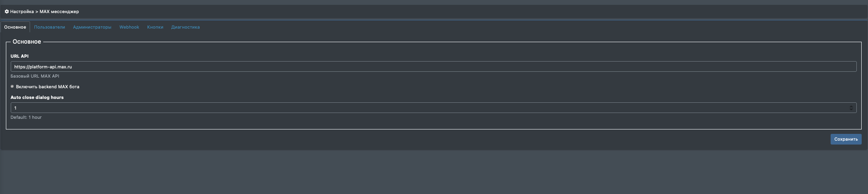
Task: Click the "Default: 1 hour" hint text
Action: point(26,117)
